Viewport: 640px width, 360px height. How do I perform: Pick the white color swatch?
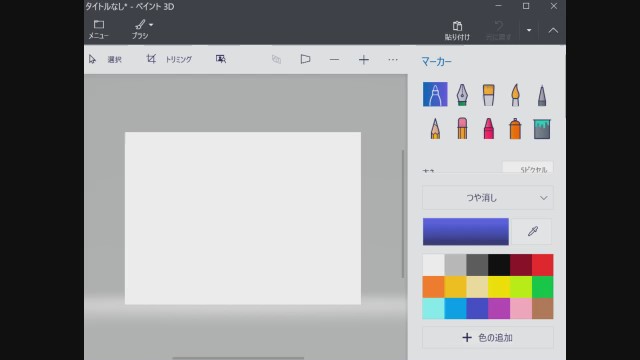coord(433,264)
